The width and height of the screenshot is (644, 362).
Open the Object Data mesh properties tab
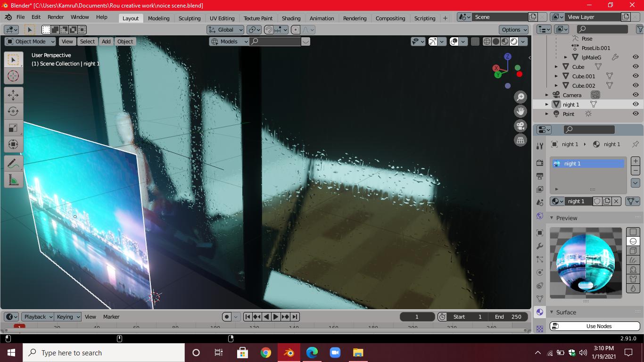tap(540, 299)
